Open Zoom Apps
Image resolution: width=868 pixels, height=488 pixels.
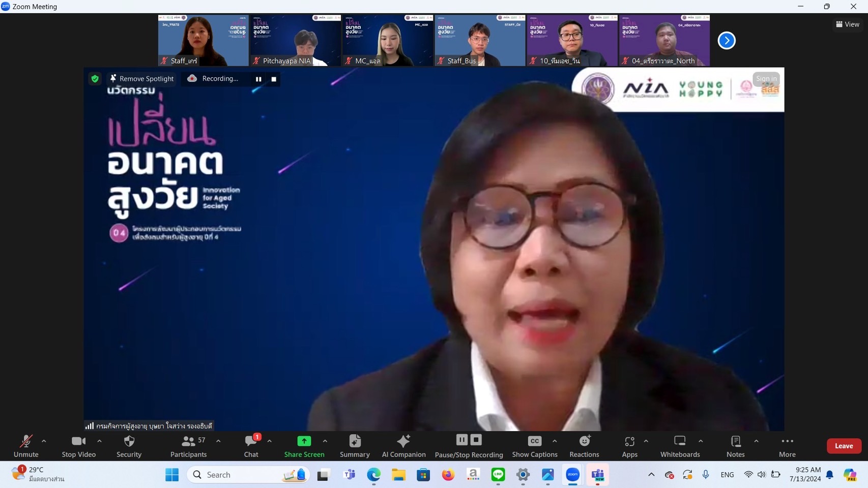[629, 446]
